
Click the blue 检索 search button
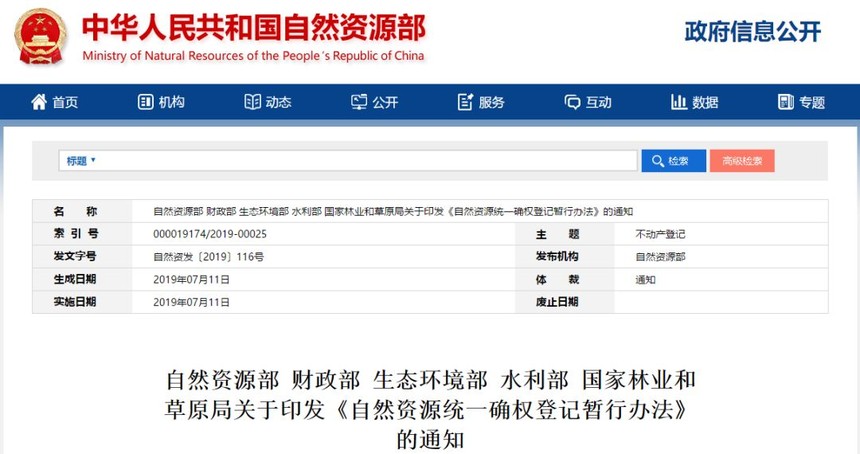tap(674, 161)
